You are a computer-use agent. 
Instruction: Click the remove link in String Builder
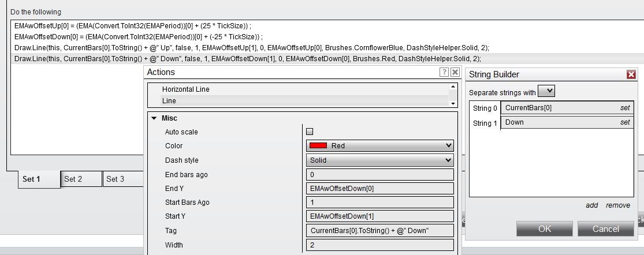(618, 205)
